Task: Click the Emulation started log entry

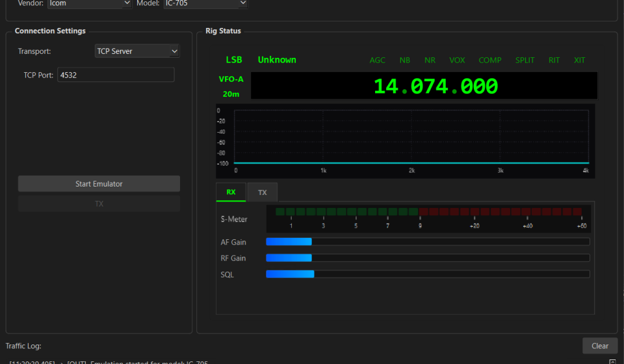Action: pos(109,362)
